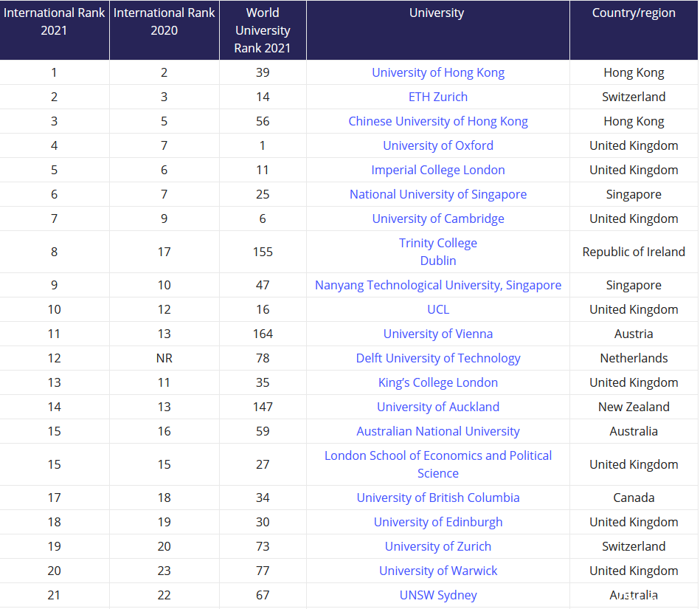Select world rank '155' for Trinity College Dublin

263,252
